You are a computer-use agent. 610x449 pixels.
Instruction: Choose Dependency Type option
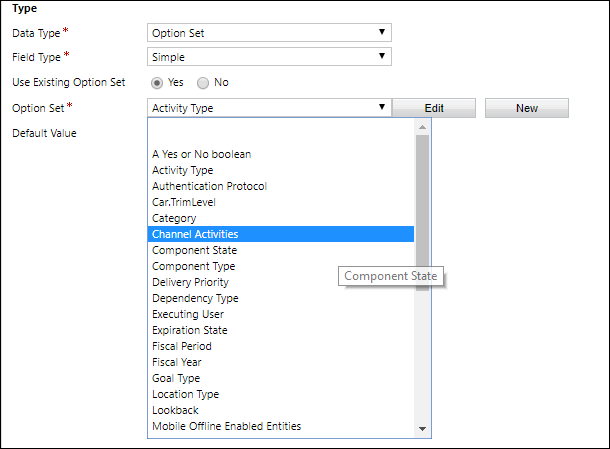tap(281, 298)
